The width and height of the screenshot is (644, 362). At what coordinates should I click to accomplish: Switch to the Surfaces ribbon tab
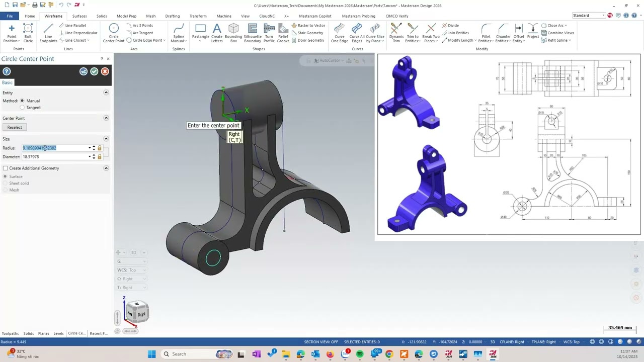pos(79,16)
